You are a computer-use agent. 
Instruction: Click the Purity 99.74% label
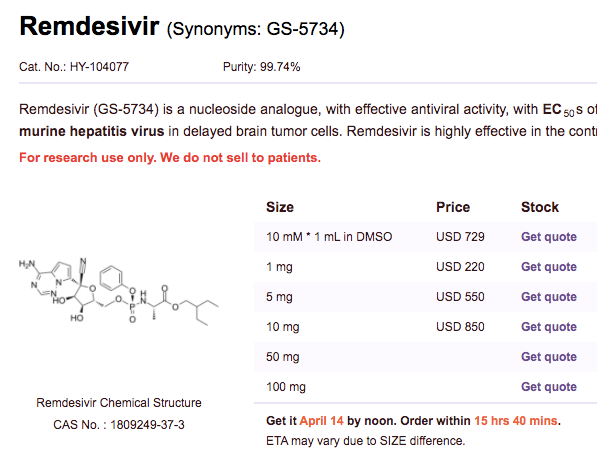[x=262, y=67]
